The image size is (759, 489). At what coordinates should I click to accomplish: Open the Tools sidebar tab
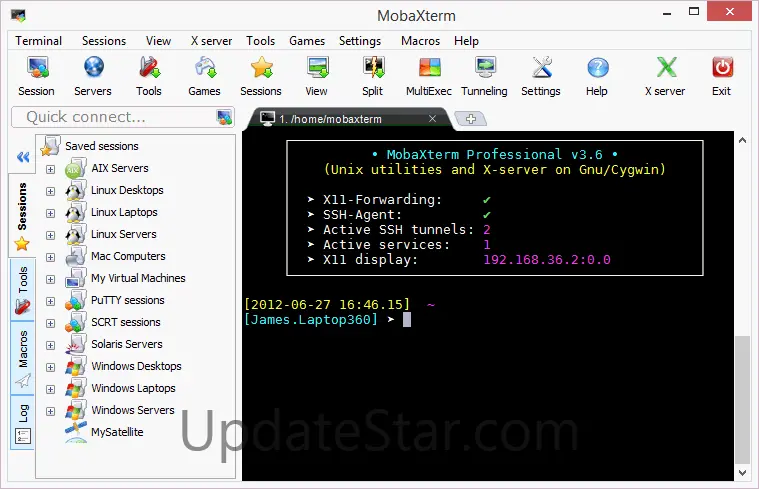22,290
